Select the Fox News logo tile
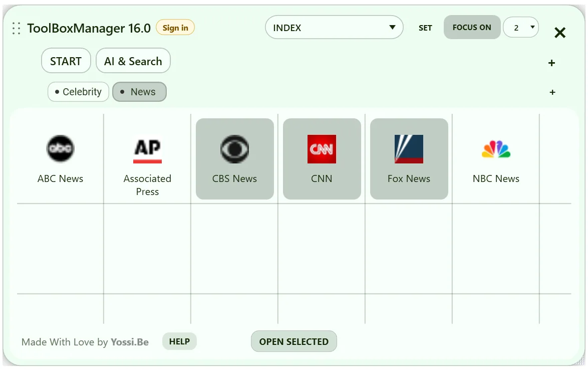The height and width of the screenshot is (370, 588). click(409, 149)
